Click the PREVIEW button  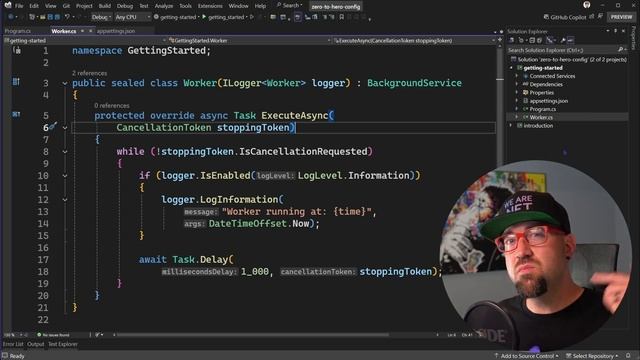622,17
